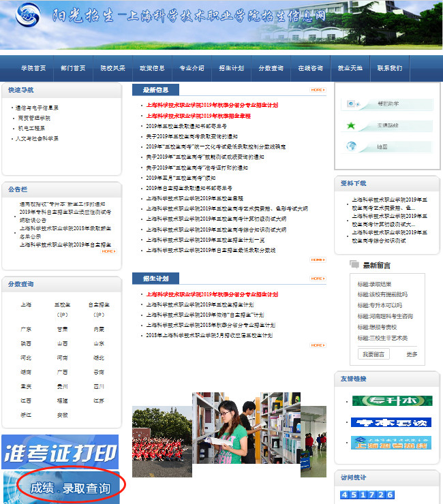Open 部门首页 in navigation bar
443x504 pixels.
coord(73,68)
